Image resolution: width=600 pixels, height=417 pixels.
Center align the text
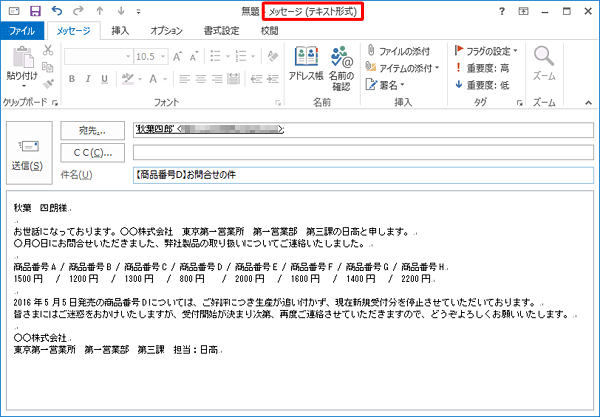(x=201, y=79)
